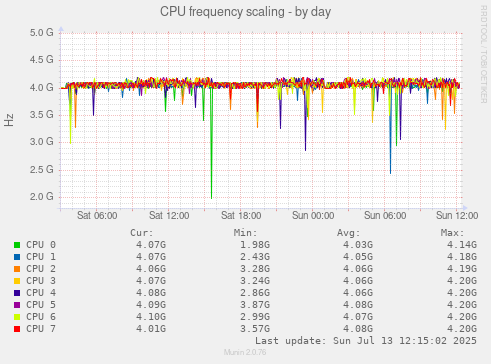
Task: Click CPU 2 max value 4.19G
Action: 462,269
